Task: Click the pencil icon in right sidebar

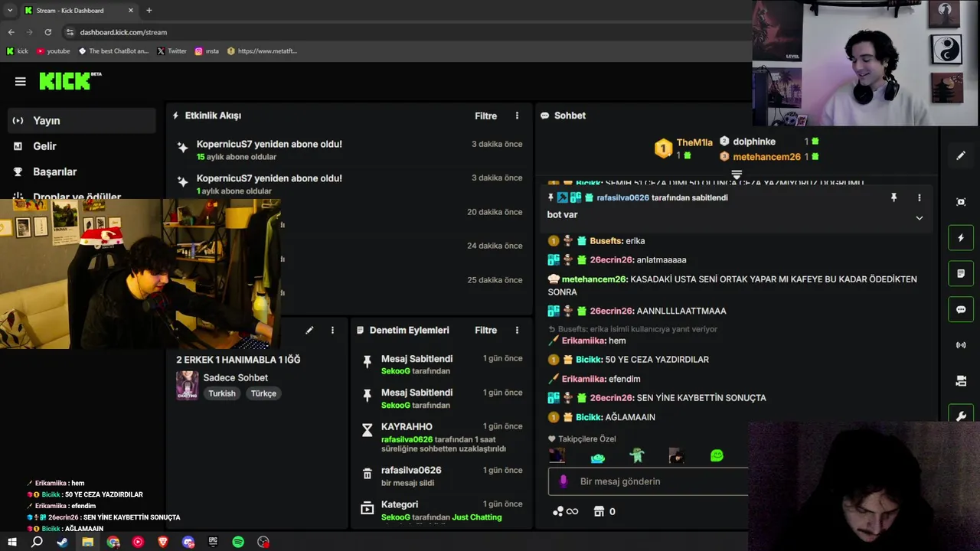Action: pyautogui.click(x=961, y=155)
